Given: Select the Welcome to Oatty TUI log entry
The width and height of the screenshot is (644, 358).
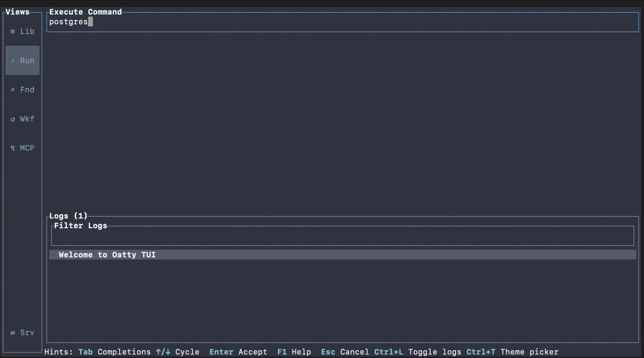Looking at the screenshot, I should 106,255.
